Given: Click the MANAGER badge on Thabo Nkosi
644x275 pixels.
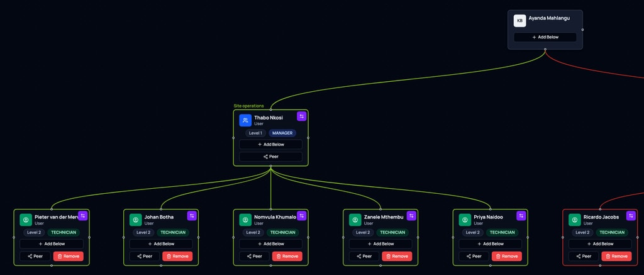Looking at the screenshot, I should coord(282,133).
